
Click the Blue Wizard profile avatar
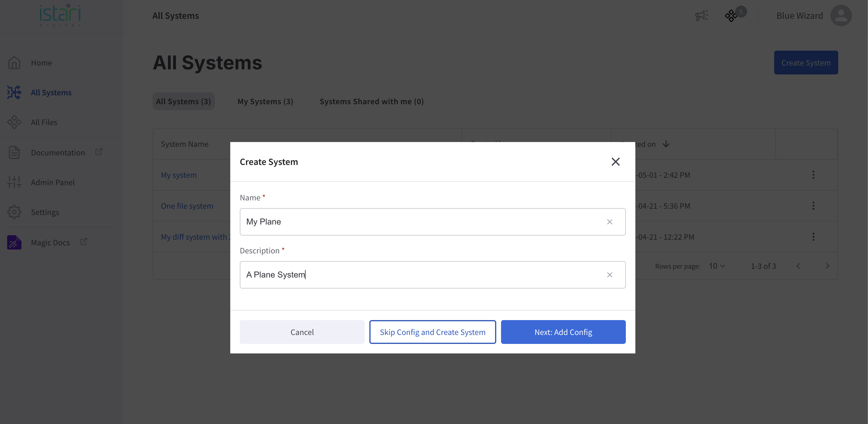[841, 15]
